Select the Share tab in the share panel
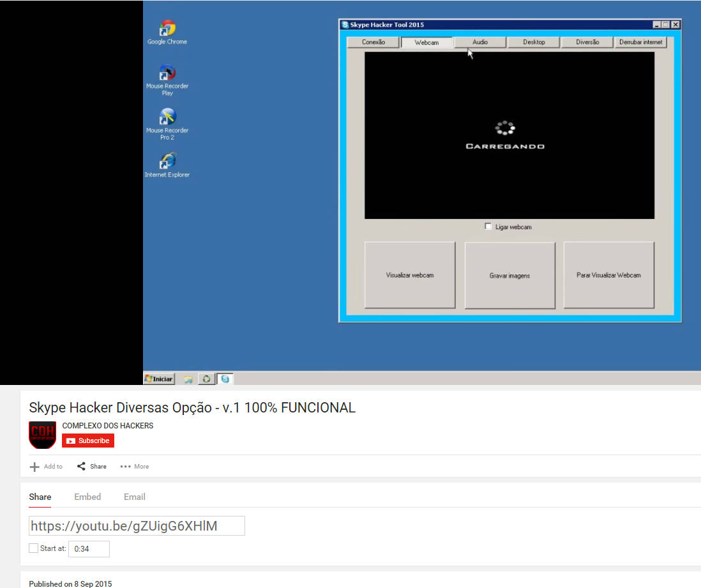701x588 pixels. pyautogui.click(x=40, y=497)
